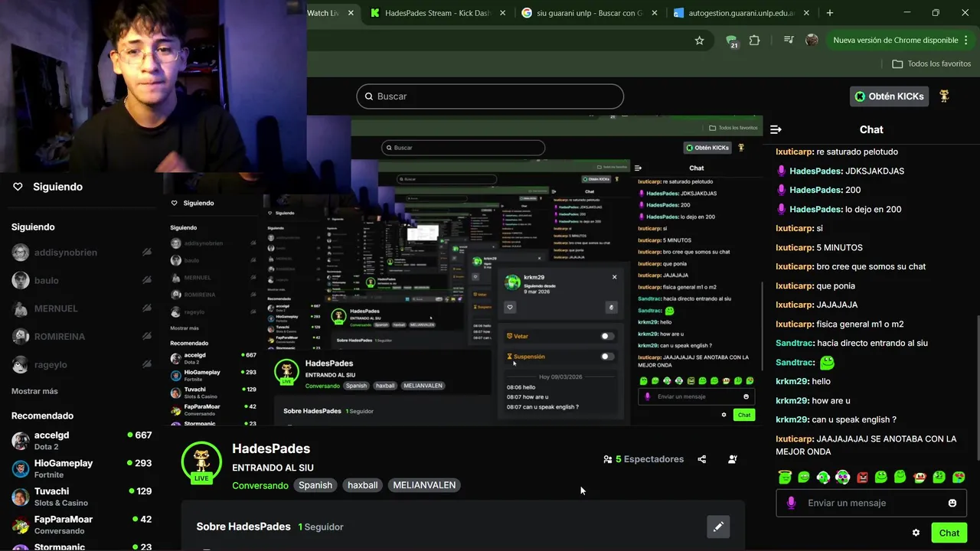
Task: Open the Chrome three-dot menu
Action: point(966,41)
